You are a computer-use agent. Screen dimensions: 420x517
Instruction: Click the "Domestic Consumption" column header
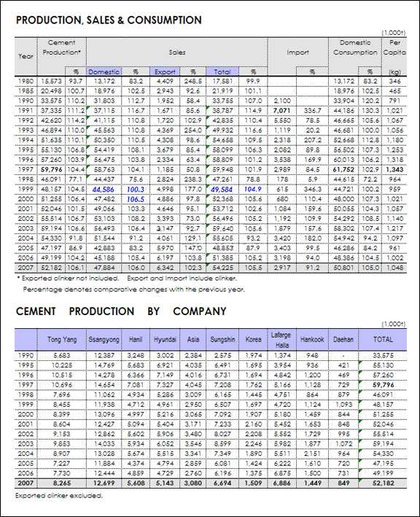pos(355,47)
